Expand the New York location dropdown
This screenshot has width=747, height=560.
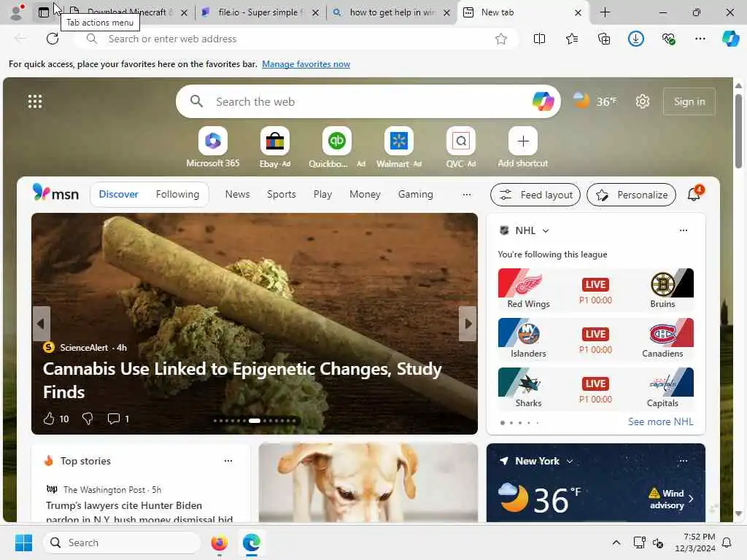tap(569, 462)
